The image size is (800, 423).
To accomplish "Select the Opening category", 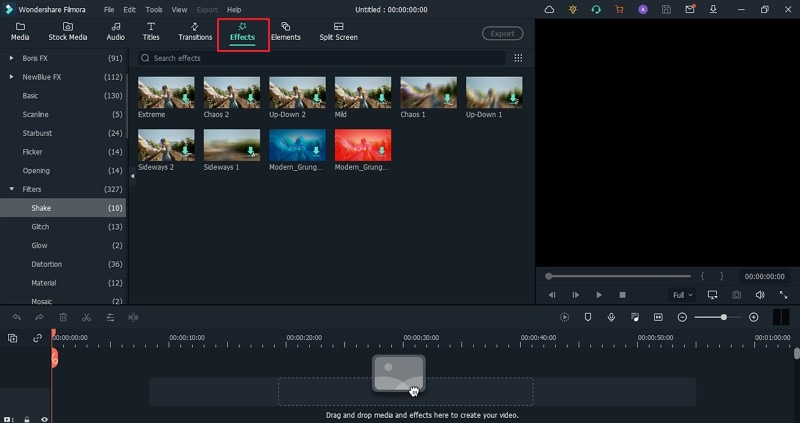I will 63,170.
